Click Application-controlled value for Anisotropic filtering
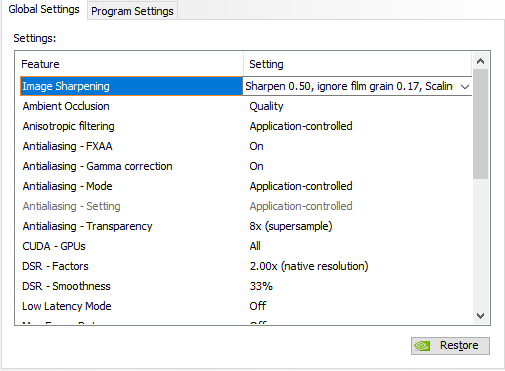 click(x=301, y=126)
